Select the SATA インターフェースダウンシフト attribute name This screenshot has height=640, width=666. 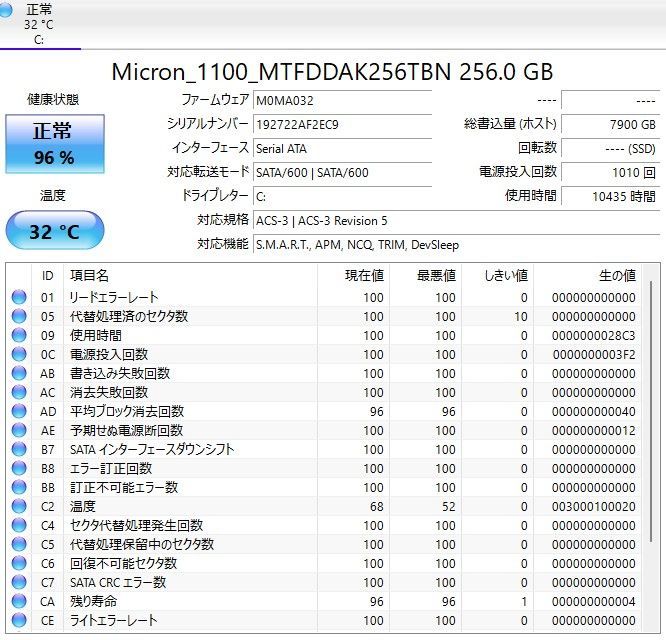click(152, 449)
